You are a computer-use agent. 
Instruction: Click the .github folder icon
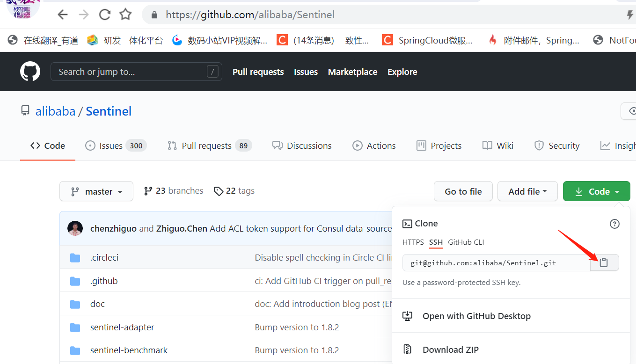pos(75,281)
